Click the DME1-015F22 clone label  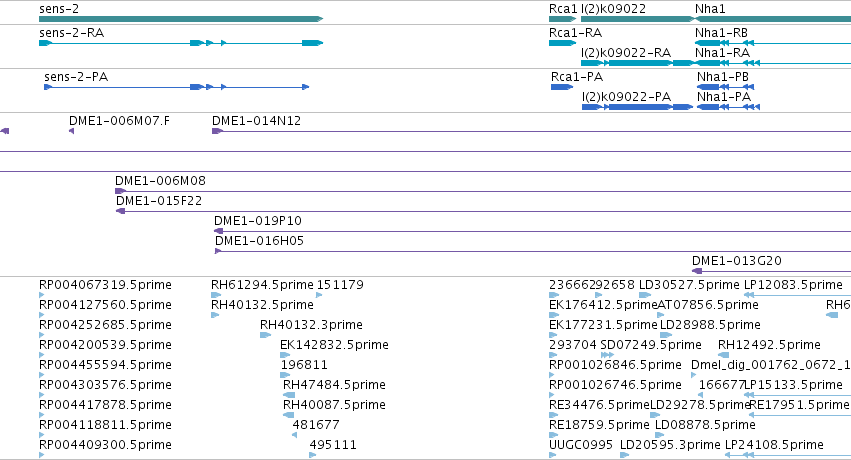pyautogui.click(x=159, y=200)
